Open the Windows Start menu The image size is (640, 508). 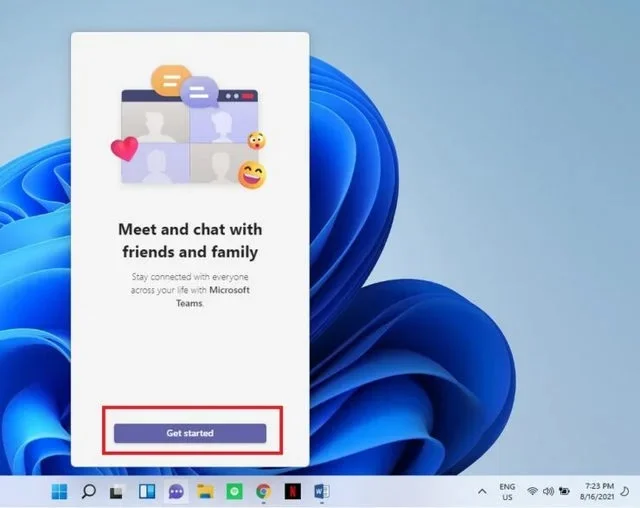(60, 491)
